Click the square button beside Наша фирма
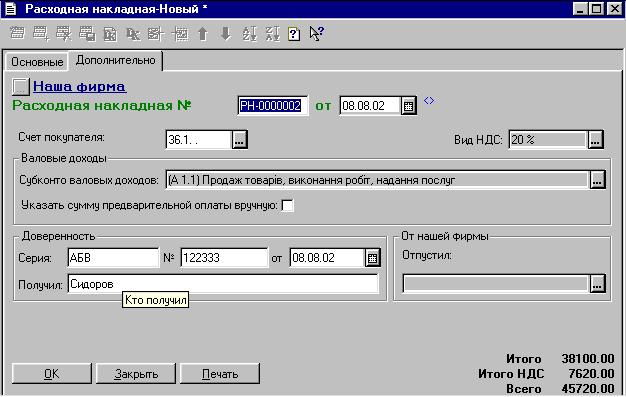This screenshot has height=397, width=626. coord(20,86)
